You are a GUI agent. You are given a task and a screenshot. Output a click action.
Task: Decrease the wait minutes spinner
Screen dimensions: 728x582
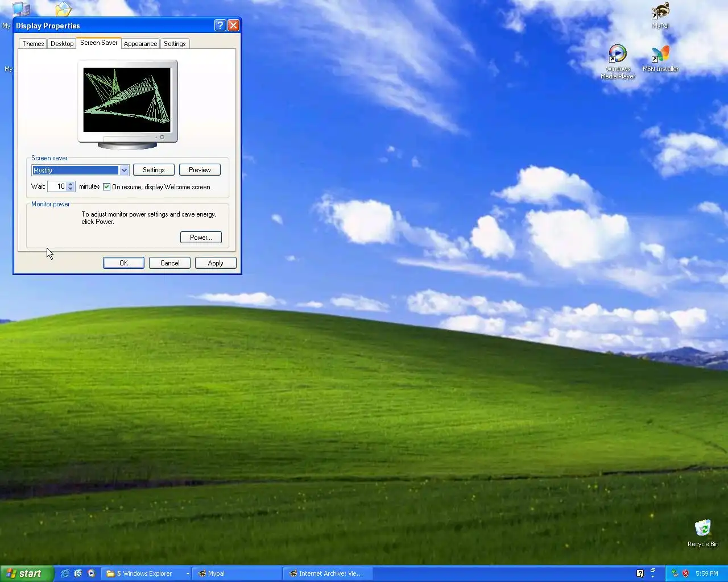(x=71, y=189)
